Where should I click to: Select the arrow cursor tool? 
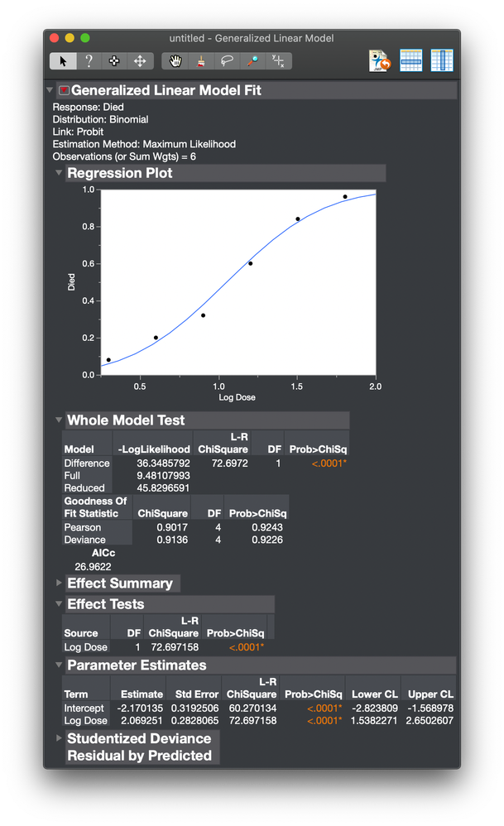64,60
